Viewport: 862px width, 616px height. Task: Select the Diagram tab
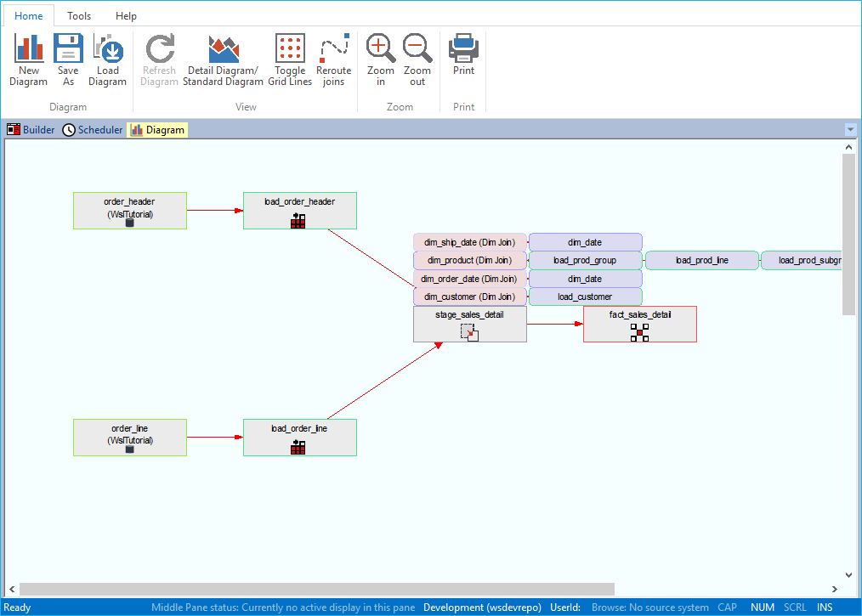tap(157, 130)
